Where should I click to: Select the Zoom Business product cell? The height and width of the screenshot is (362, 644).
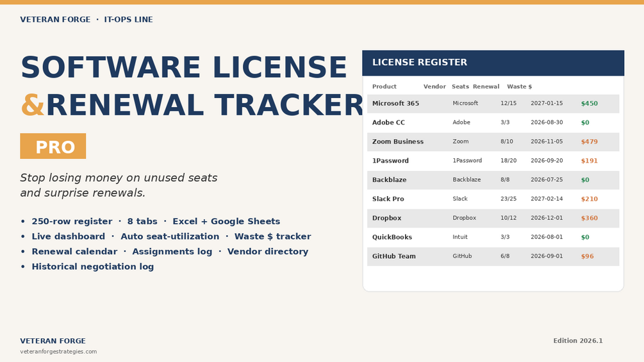(397, 142)
